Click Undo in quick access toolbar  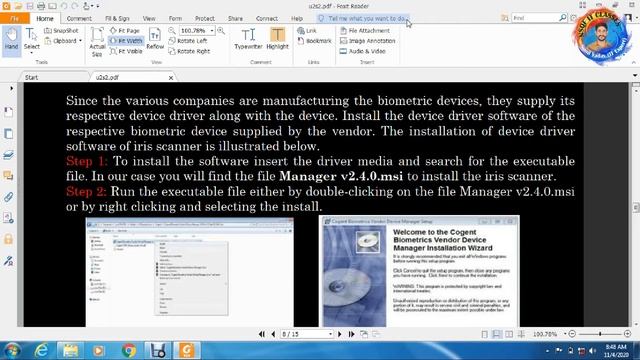tap(64, 6)
